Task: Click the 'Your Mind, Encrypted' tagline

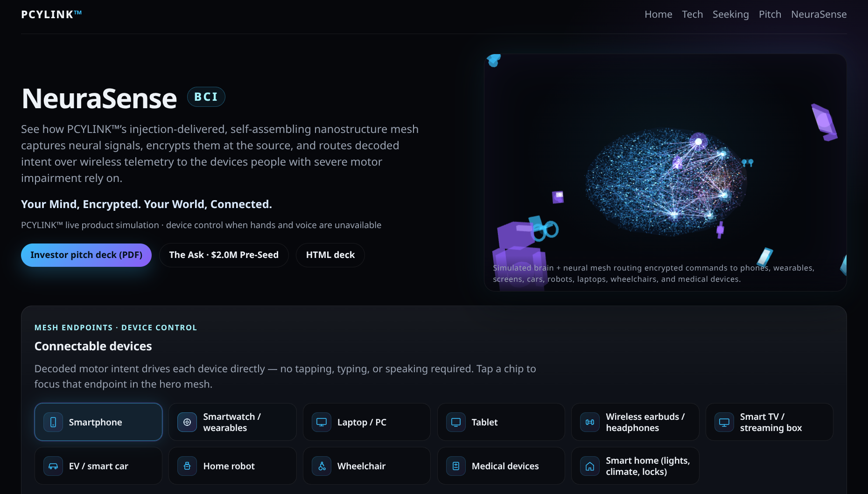Action: click(147, 204)
